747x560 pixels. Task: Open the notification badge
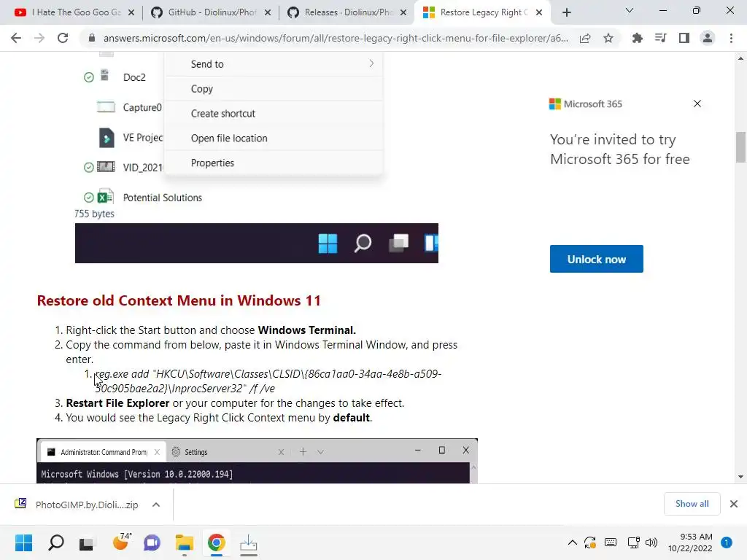point(727,542)
